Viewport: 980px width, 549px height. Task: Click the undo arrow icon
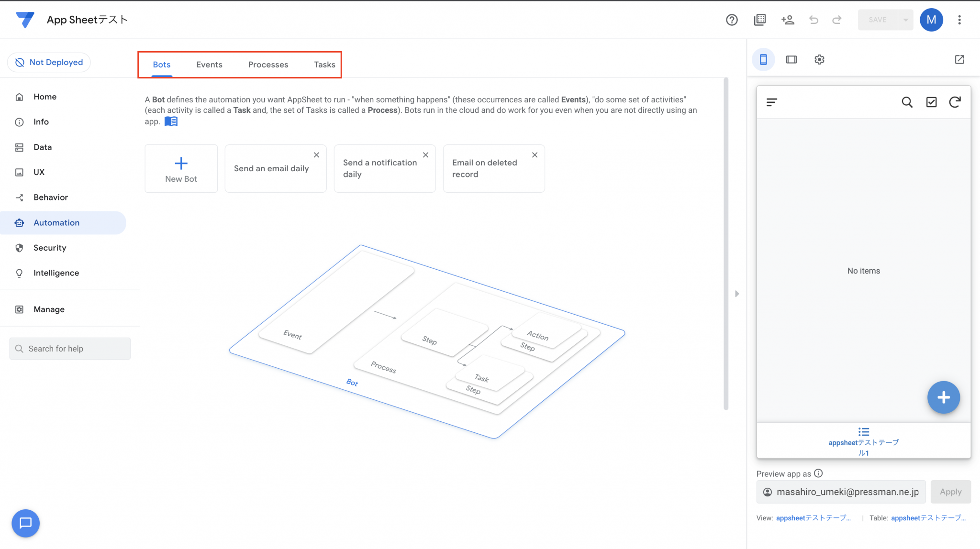tap(813, 20)
